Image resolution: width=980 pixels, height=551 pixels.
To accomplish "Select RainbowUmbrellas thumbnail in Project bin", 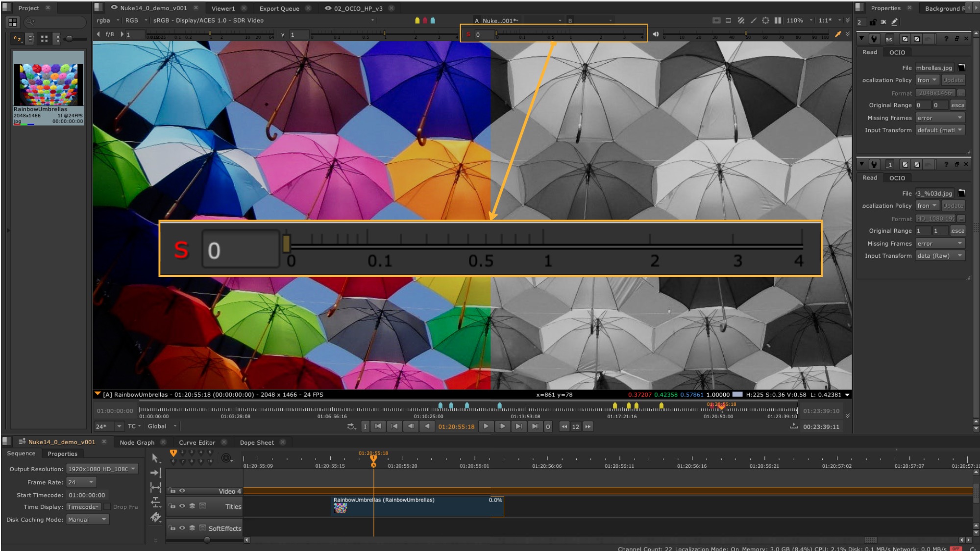I will [x=48, y=84].
